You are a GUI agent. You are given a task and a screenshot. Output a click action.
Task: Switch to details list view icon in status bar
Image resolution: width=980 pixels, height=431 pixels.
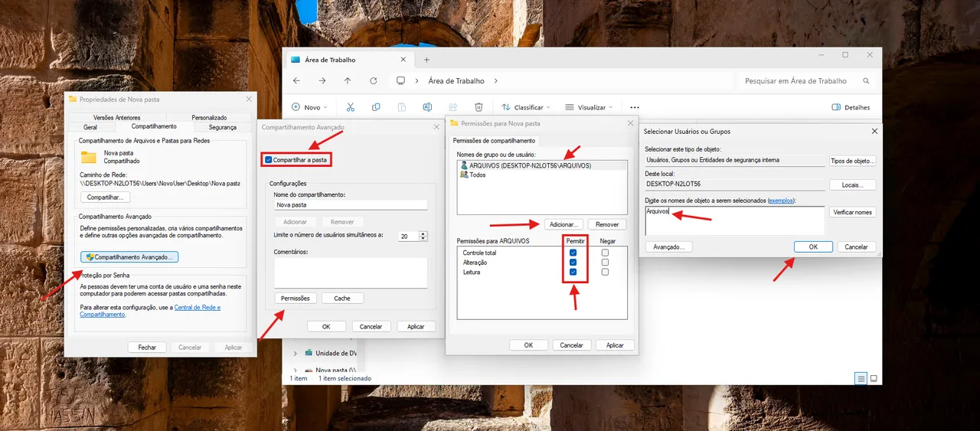(861, 378)
